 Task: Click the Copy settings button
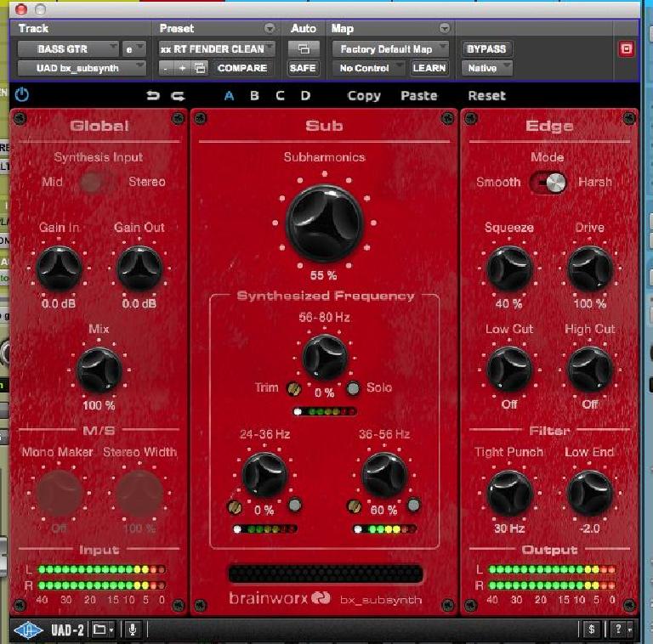(364, 96)
